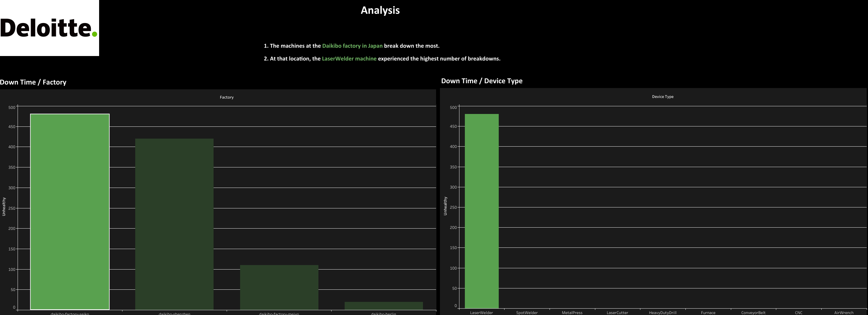Click the ConveyorBelt category label
The height and width of the screenshot is (315, 868).
tap(754, 313)
